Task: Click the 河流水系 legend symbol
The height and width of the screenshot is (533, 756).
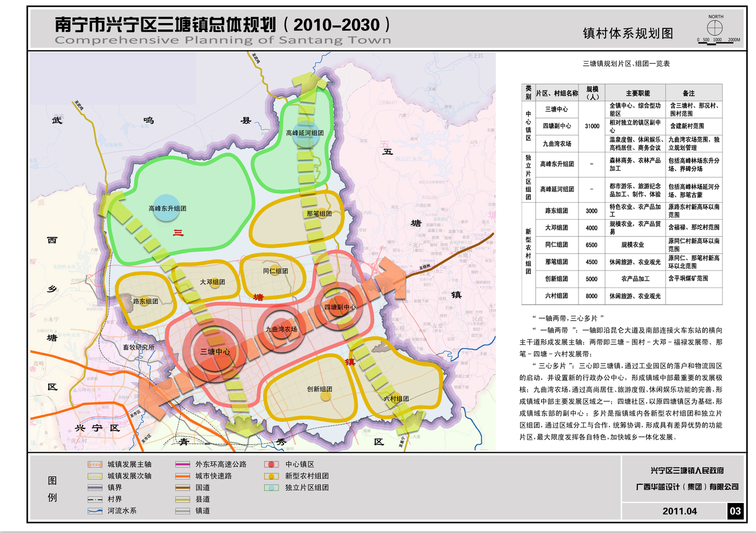Action: point(95,511)
